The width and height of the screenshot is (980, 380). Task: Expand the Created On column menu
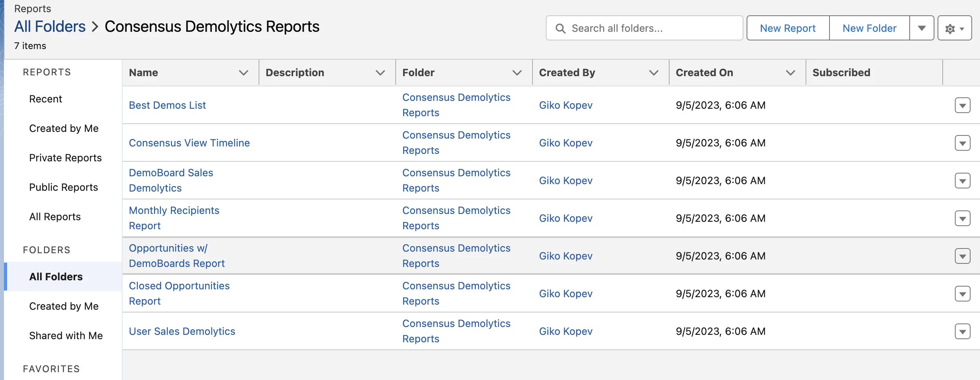click(791, 73)
